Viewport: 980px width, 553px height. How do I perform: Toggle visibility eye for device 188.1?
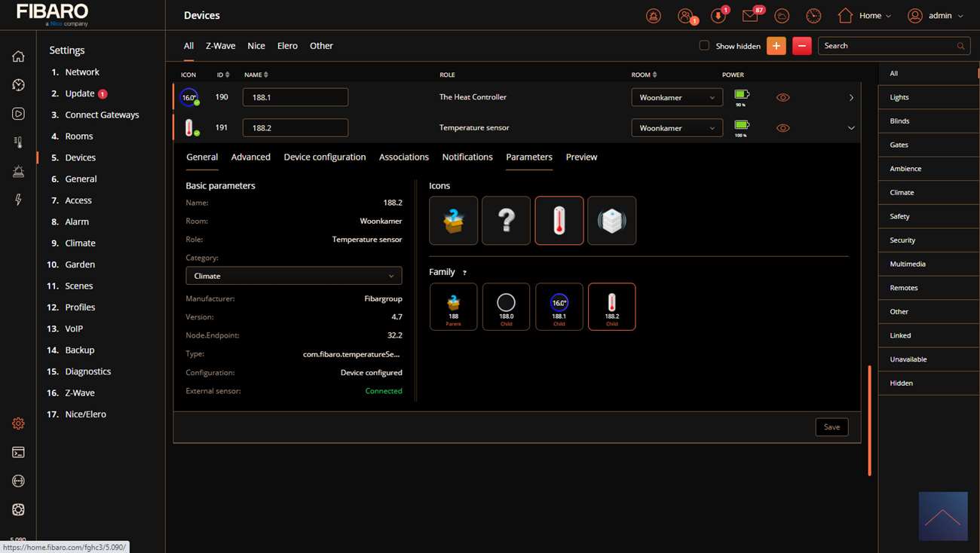click(x=782, y=98)
